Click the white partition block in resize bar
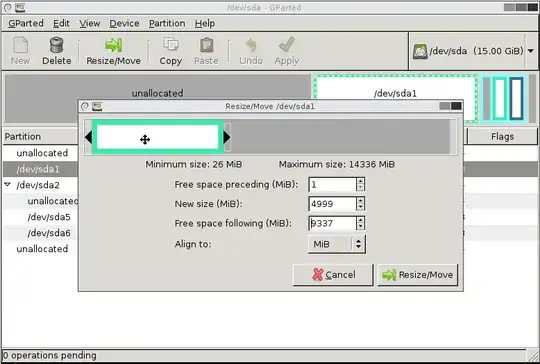The height and width of the screenshot is (364, 540). click(157, 137)
